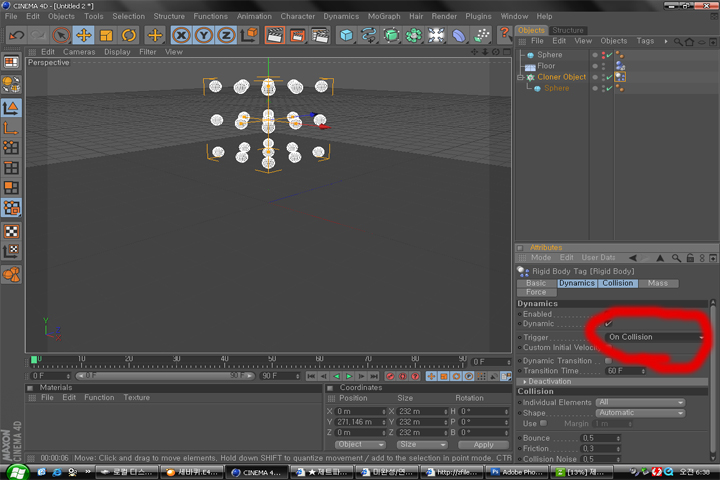The height and width of the screenshot is (480, 720).
Task: Select the Basic tab in Attributes
Action: 536,283
